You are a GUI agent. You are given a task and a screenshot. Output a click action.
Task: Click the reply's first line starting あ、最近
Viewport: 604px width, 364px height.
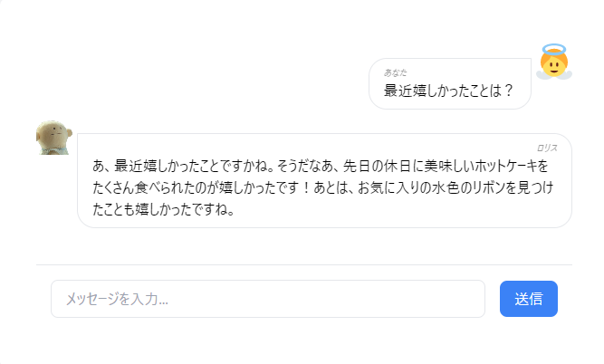pos(321,167)
